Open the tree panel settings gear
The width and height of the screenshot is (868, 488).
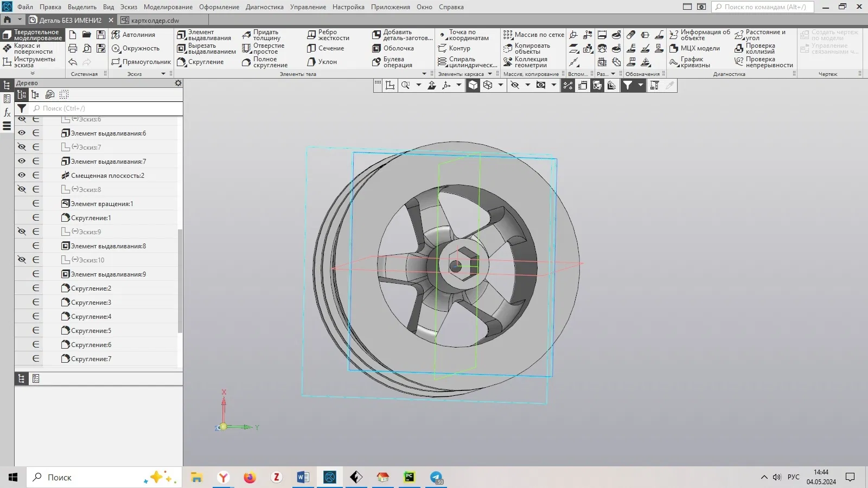[178, 83]
